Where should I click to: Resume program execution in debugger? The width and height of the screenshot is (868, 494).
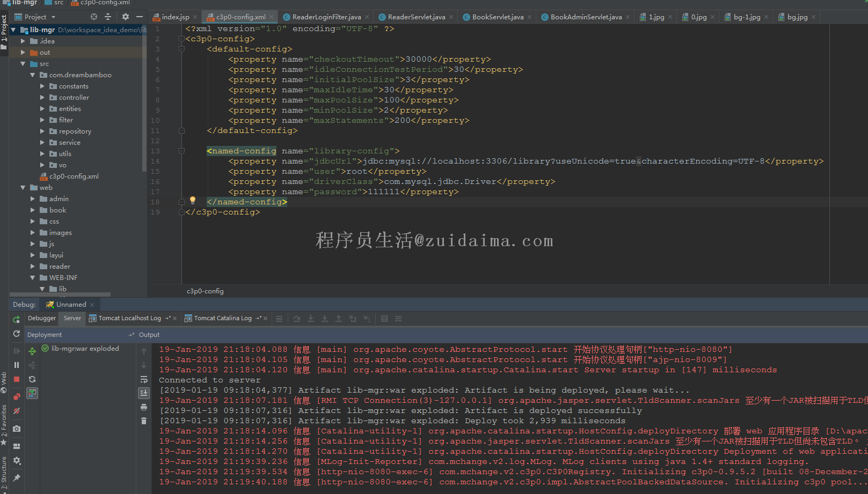[17, 351]
